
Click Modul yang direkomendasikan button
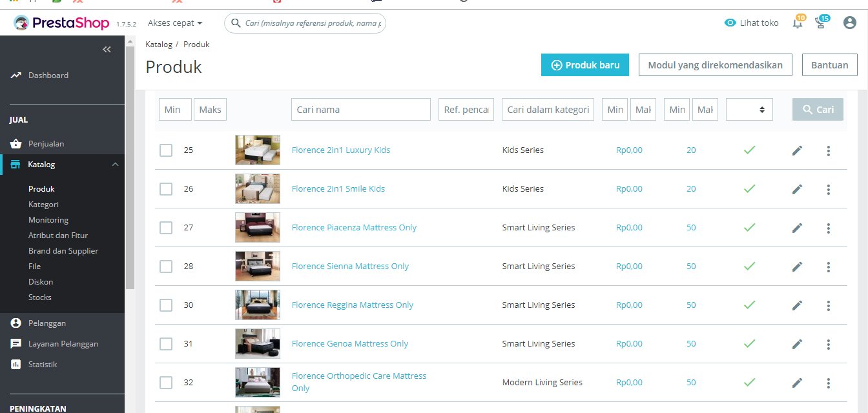coord(716,65)
